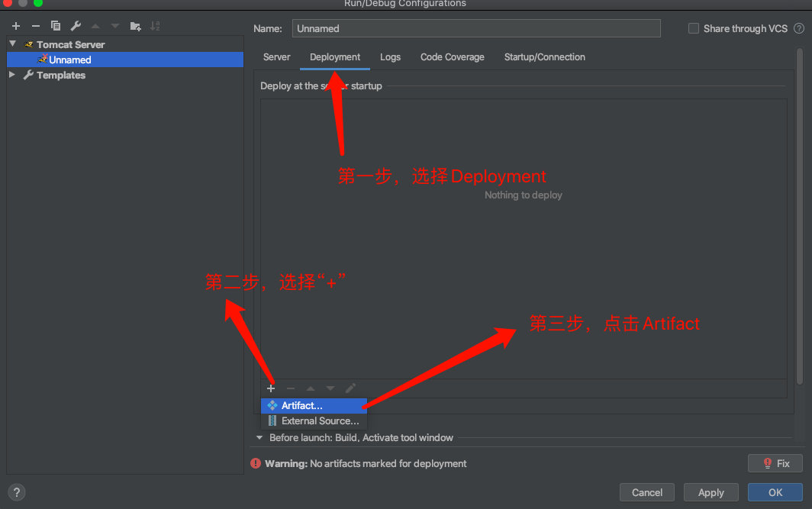The width and height of the screenshot is (812, 509).
Task: Switch to the Logs tab
Action: 391,57
